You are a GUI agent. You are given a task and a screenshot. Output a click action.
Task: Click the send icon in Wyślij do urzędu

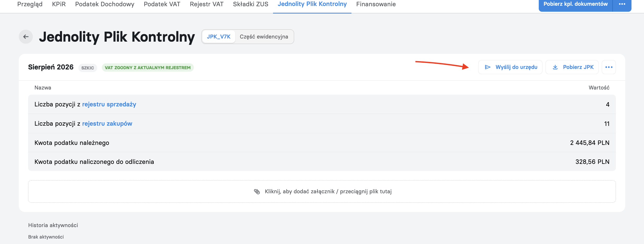click(x=488, y=67)
